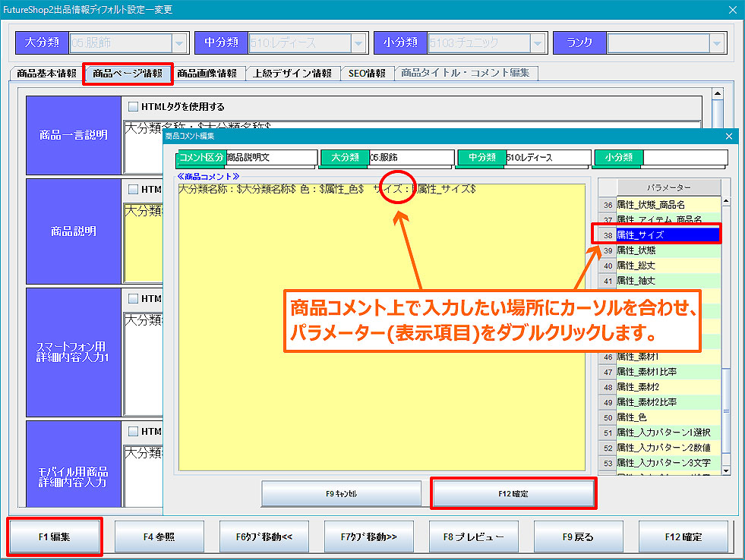Click inside yellow 商品コメント text area
Image resolution: width=745 pixels, height=560 pixels.
click(x=380, y=341)
